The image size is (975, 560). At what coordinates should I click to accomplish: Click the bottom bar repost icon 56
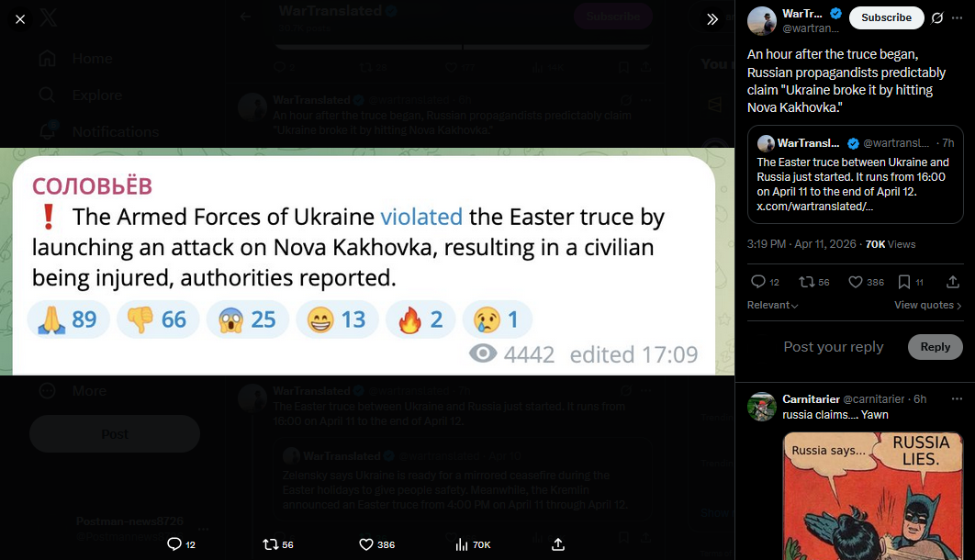278,544
